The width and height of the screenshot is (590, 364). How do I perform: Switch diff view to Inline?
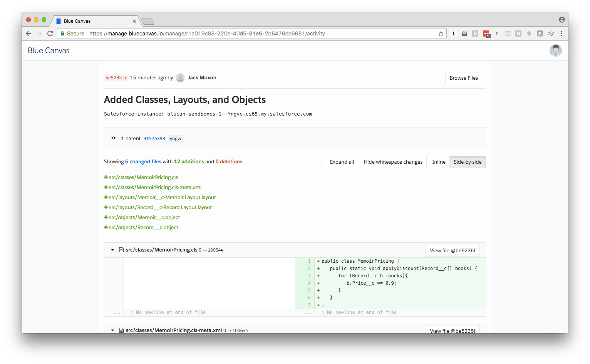click(x=439, y=162)
